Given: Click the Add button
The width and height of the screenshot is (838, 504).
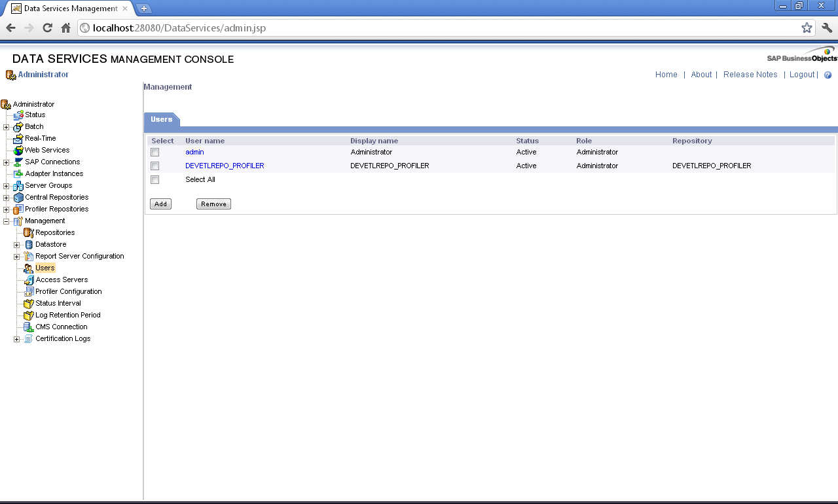Looking at the screenshot, I should (x=160, y=204).
